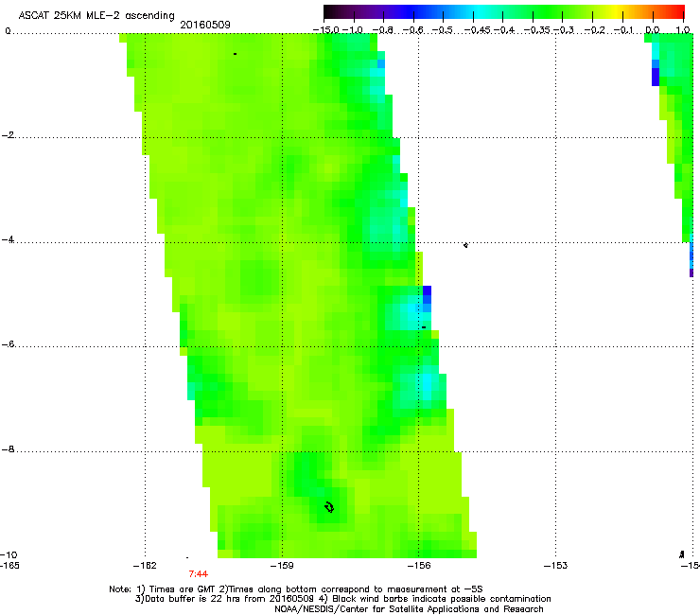
Task: Click the latitude label -8
Action: (x=8, y=449)
